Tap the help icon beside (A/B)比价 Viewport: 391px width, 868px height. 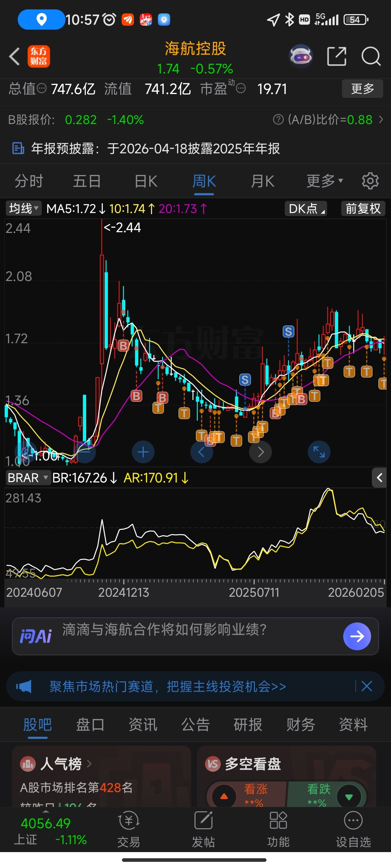click(x=278, y=119)
